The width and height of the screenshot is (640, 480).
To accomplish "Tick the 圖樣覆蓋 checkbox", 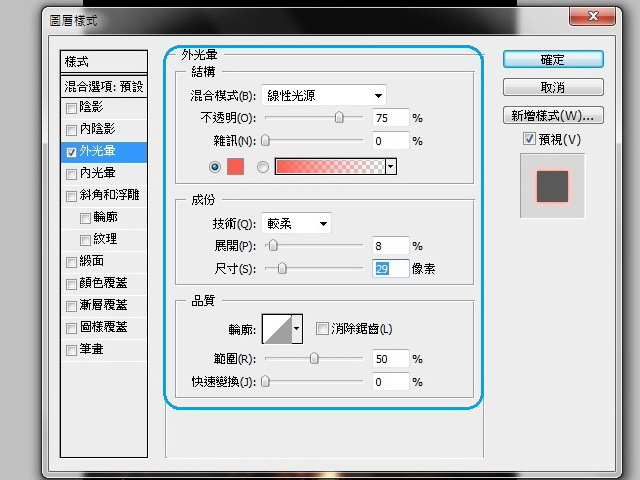I will tap(71, 328).
